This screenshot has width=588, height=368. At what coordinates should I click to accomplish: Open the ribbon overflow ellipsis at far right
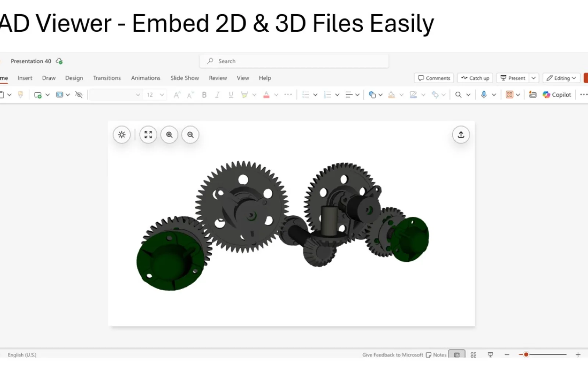(x=584, y=95)
